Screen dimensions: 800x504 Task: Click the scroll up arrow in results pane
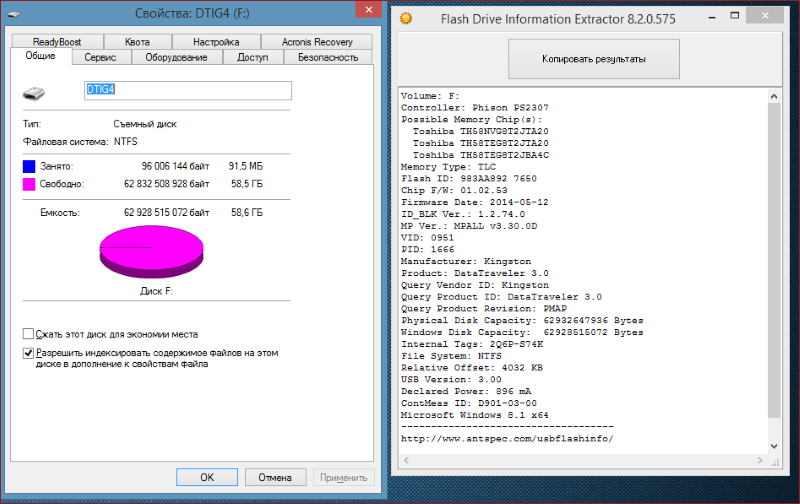pos(774,96)
